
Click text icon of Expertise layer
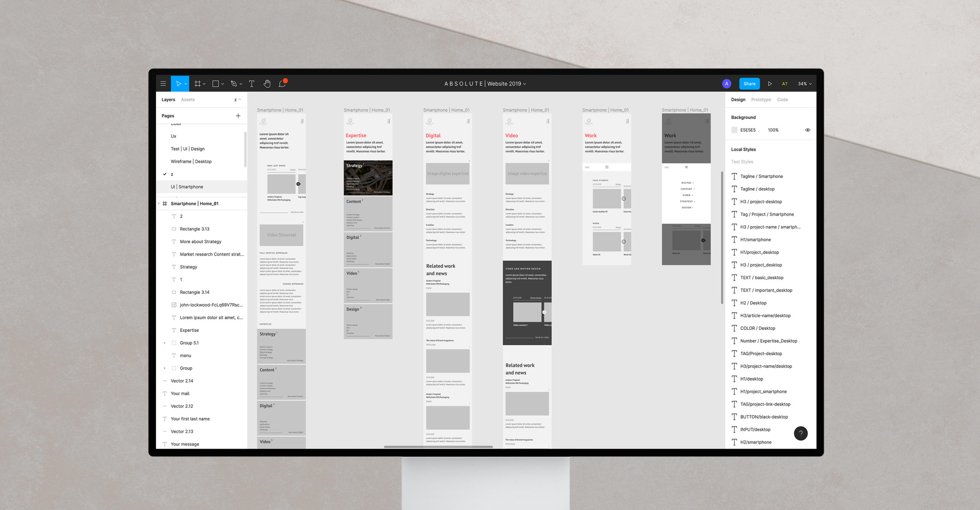click(174, 330)
